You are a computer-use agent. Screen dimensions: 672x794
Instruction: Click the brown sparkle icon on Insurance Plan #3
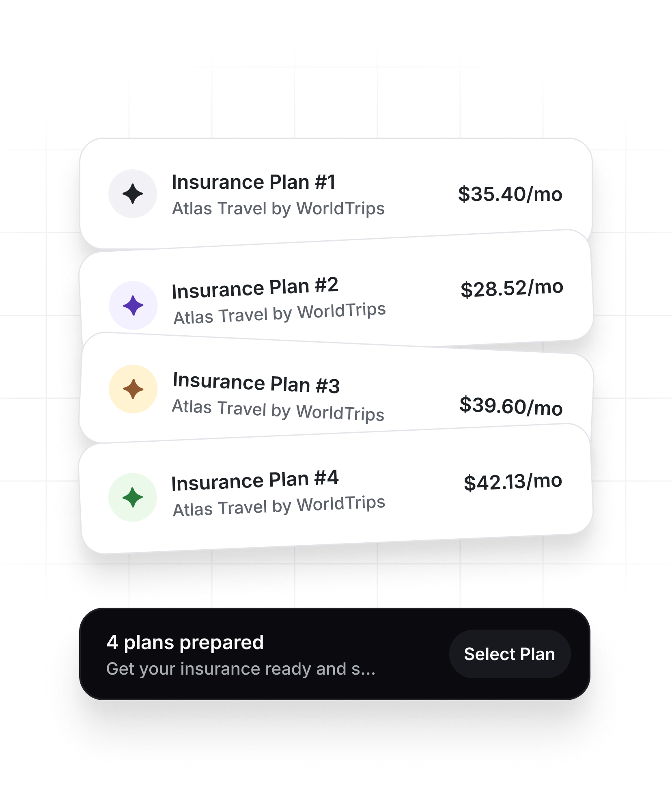coord(132,388)
